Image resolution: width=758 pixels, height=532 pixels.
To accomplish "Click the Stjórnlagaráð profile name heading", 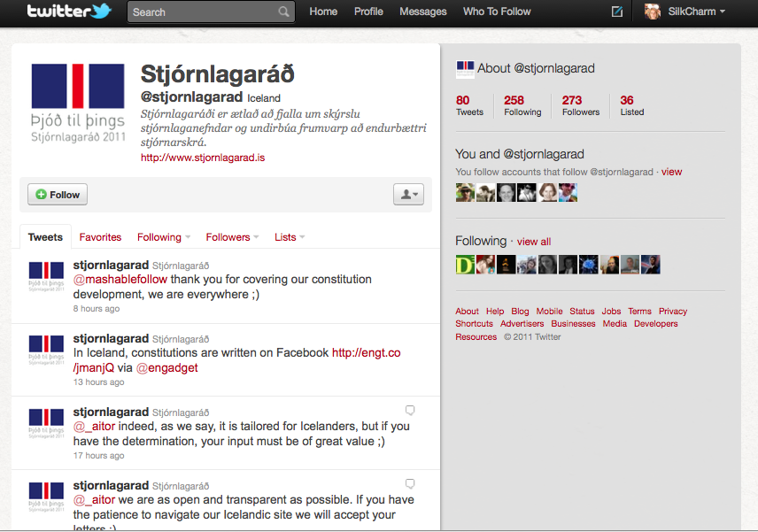I will pyautogui.click(x=218, y=74).
